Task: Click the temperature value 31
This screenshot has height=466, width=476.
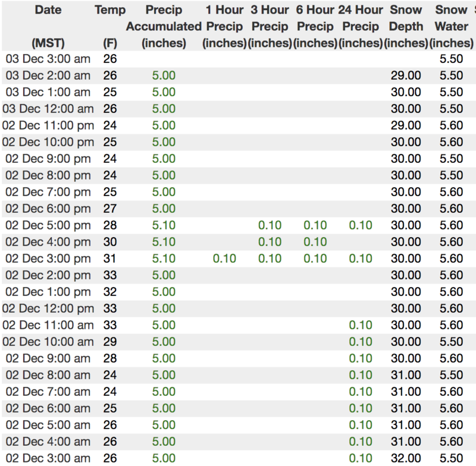Action: 109,259
